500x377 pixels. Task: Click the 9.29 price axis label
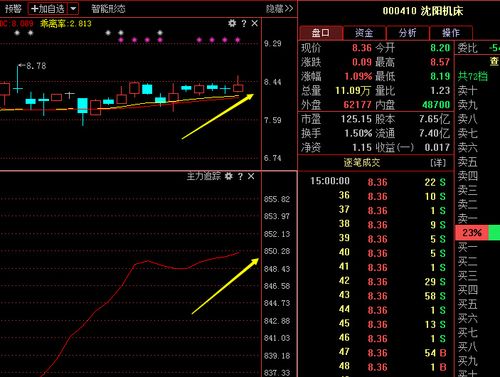tap(273, 43)
